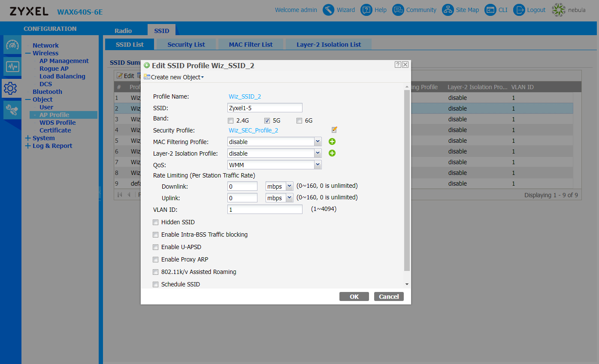Open the Monitor waveform sidebar icon
This screenshot has width=599, height=364.
click(12, 67)
